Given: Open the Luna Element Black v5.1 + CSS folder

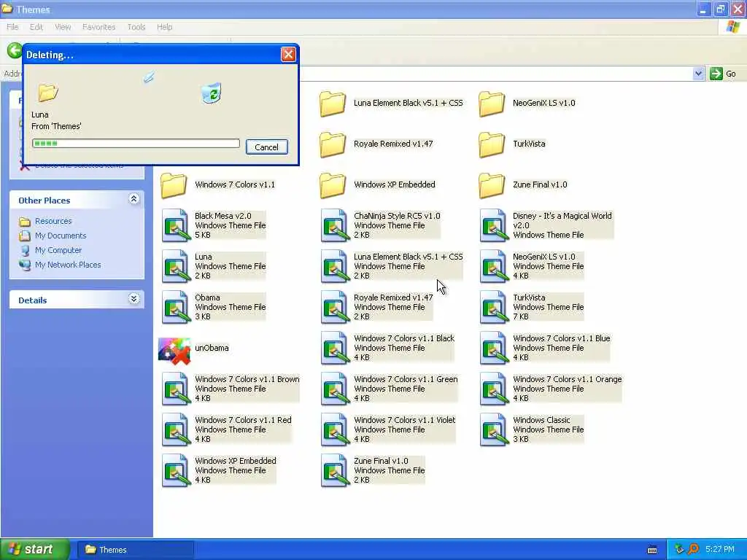Looking at the screenshot, I should pos(333,104).
